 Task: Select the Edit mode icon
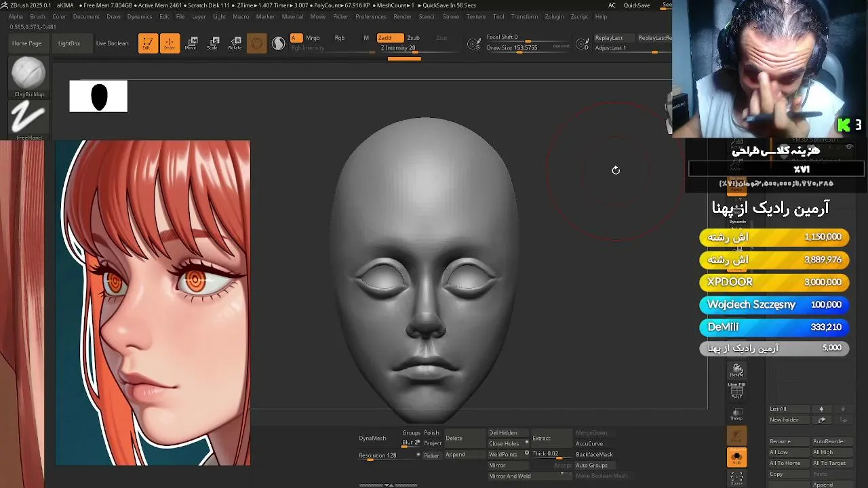pyautogui.click(x=148, y=43)
